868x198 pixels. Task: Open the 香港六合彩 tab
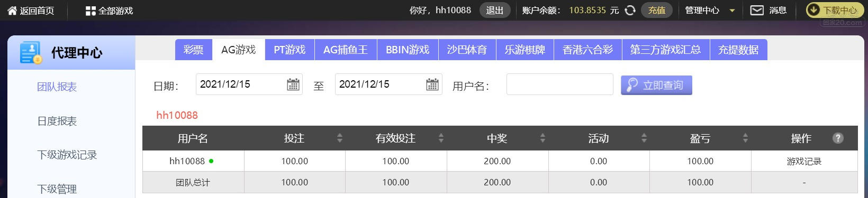tap(587, 50)
